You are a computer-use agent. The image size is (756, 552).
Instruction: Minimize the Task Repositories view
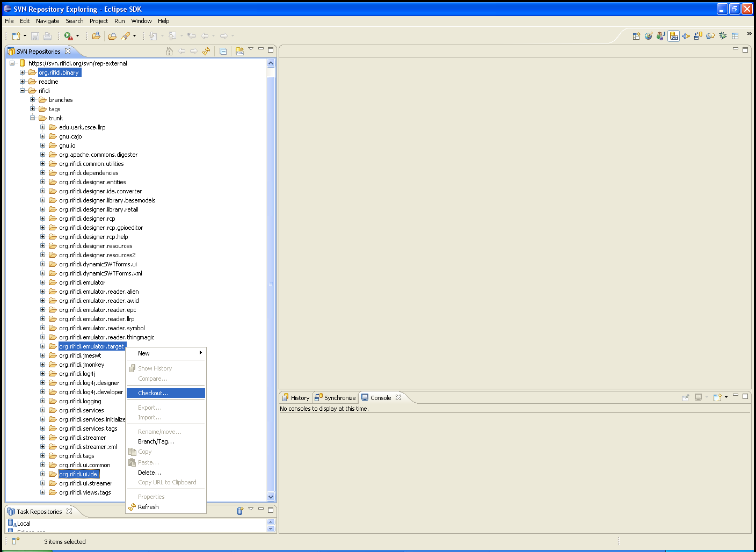(261, 509)
